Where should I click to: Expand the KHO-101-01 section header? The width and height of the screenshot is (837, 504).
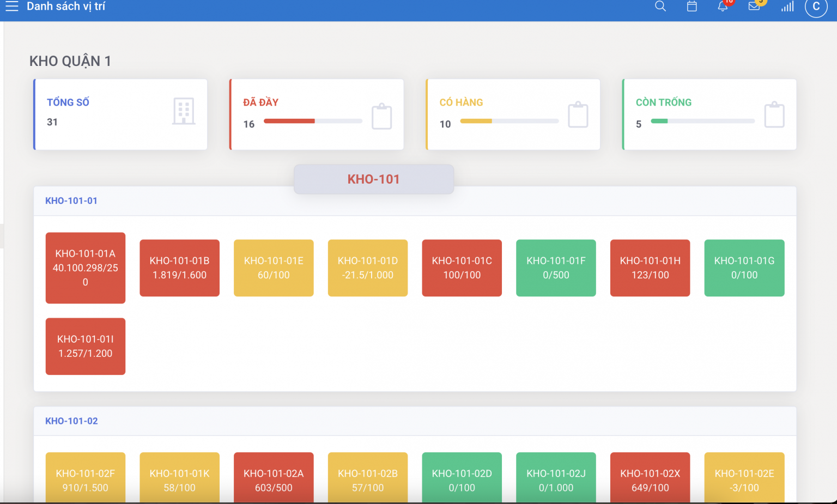71,201
